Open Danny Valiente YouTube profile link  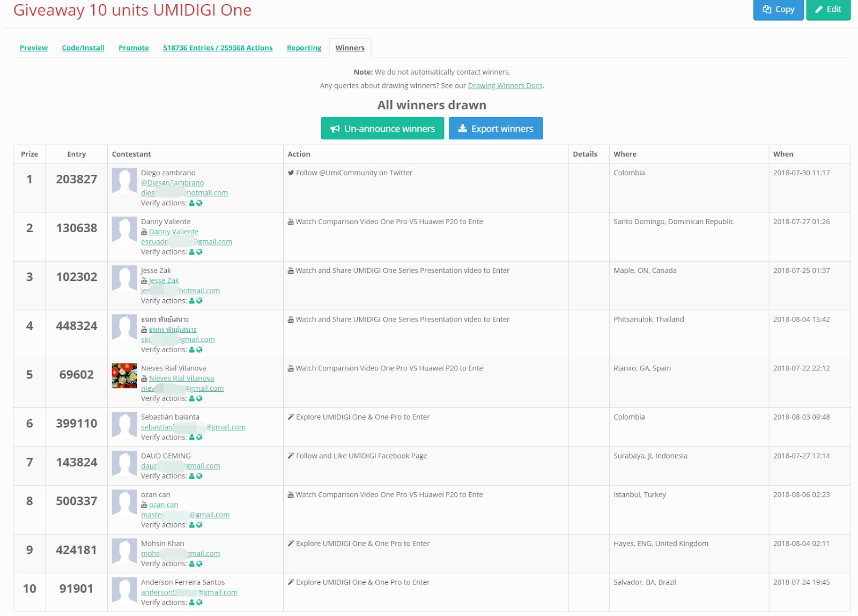[x=174, y=232]
